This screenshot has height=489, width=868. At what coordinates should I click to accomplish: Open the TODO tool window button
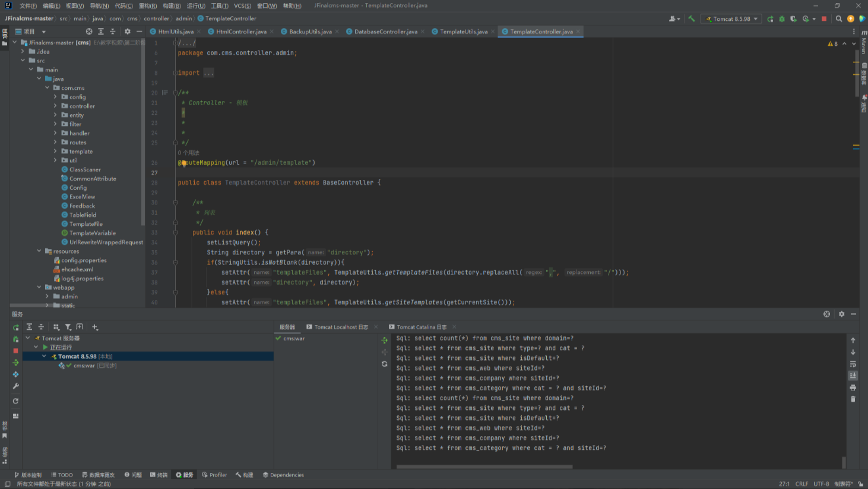62,475
